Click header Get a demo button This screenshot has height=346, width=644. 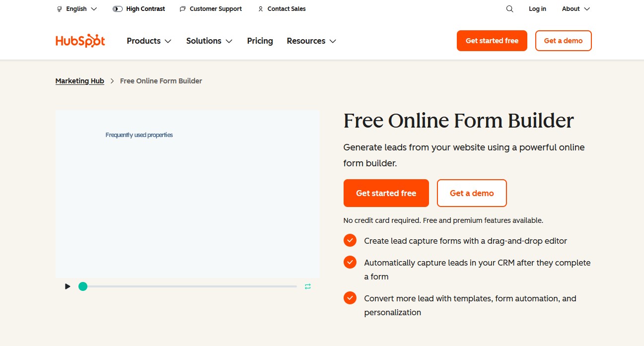[564, 41]
